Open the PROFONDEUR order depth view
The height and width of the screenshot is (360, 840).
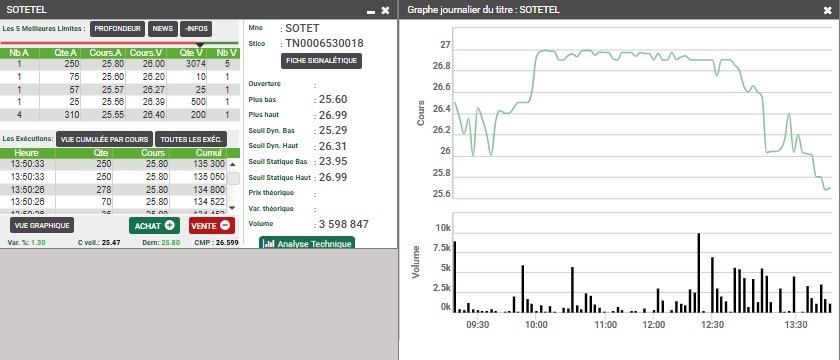point(118,29)
